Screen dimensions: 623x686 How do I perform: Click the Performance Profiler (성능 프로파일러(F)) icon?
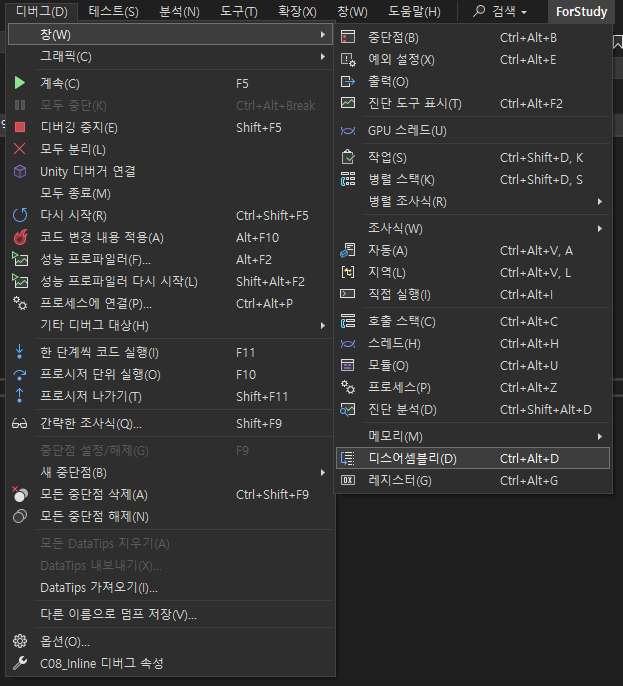coord(20,259)
